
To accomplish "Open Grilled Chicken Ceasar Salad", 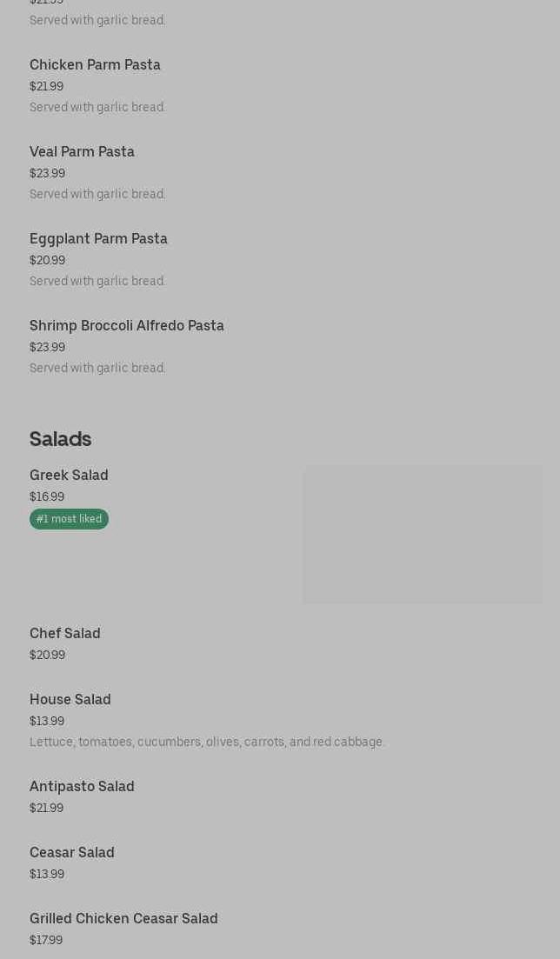I will [x=123, y=919].
